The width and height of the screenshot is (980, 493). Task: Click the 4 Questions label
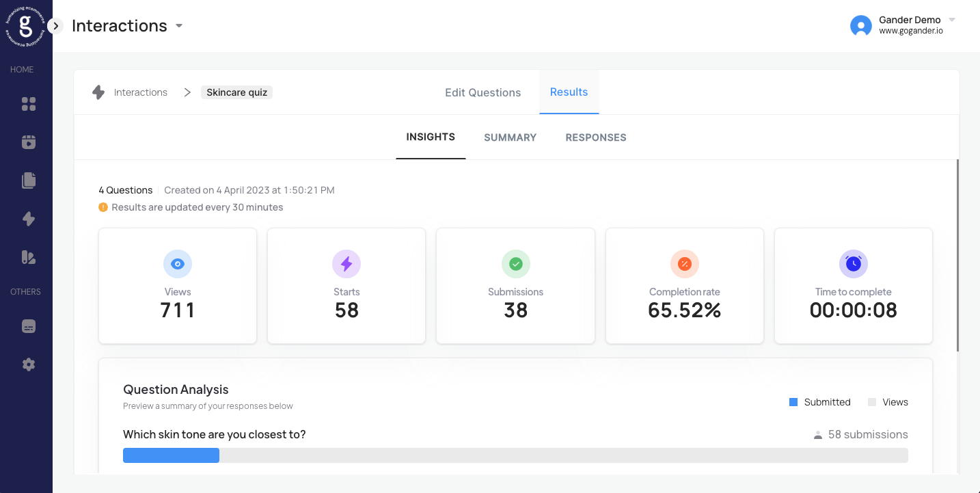(x=126, y=190)
